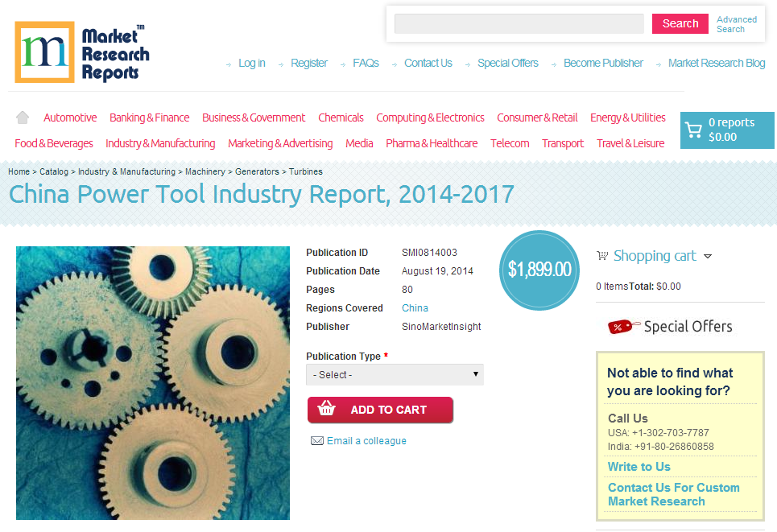Select the Travel & Leisure category
Image resolution: width=777 pixels, height=532 pixels.
[x=630, y=143]
